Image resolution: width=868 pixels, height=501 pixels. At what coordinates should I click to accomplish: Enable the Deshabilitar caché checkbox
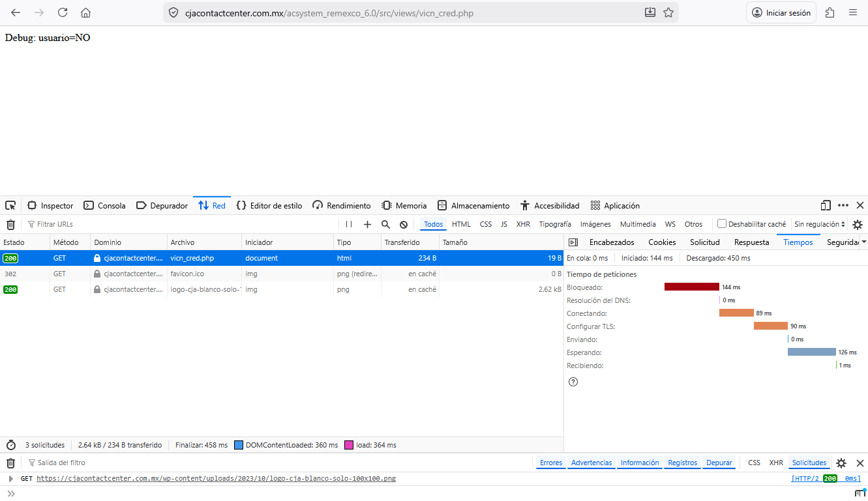[722, 223]
